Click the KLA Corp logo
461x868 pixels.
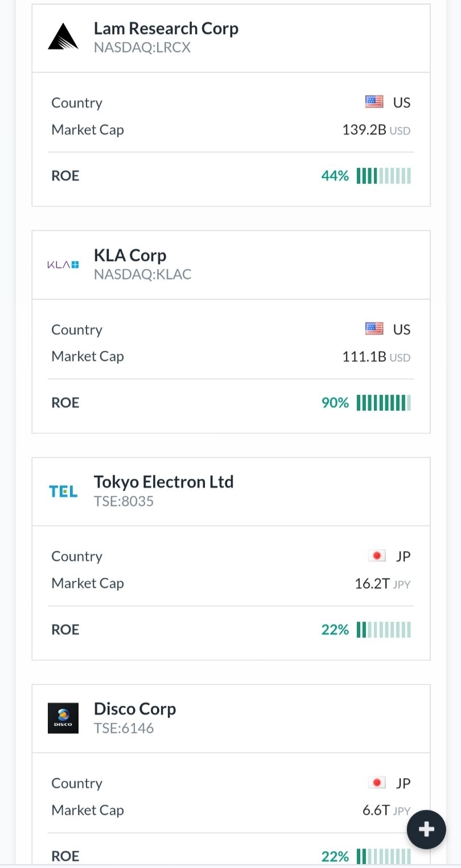(63, 264)
